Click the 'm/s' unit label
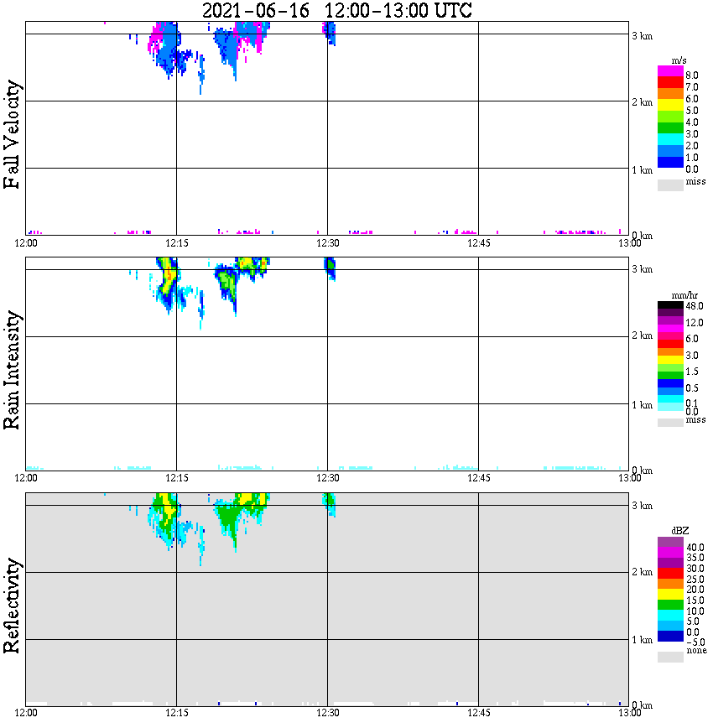Screen dimensions: 713x728 point(679,61)
